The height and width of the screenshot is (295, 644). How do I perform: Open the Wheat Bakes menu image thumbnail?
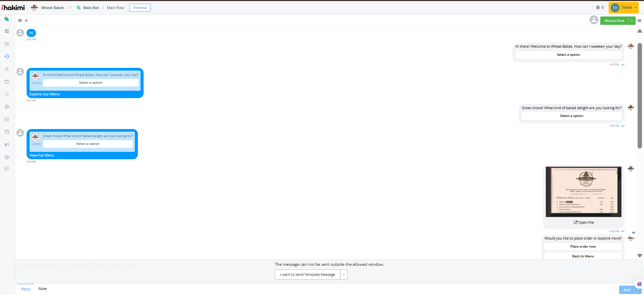click(583, 192)
